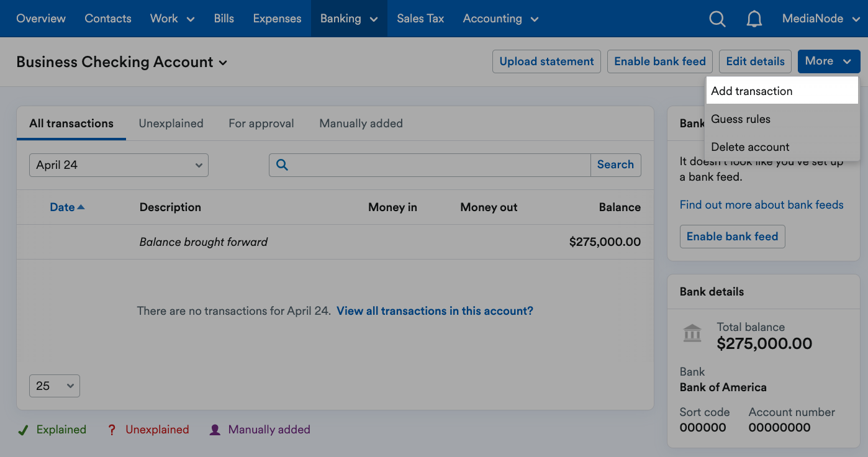Open search from the top navigation bar
Viewport: 868px width, 457px height.
pos(717,19)
